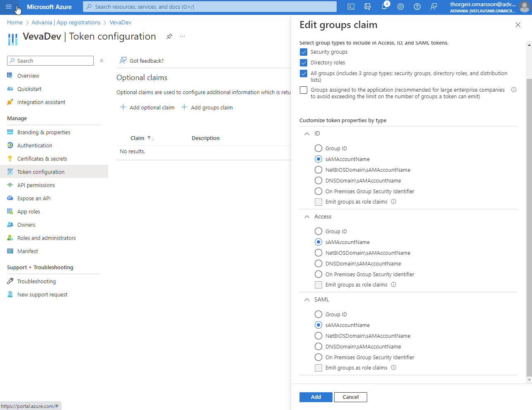532x410 pixels.
Task: Open the top bar Feedback icon
Action: coord(434,7)
